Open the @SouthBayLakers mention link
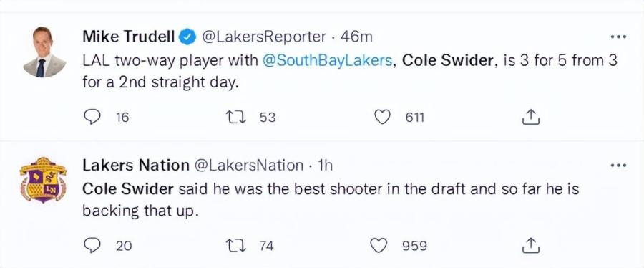Image resolution: width=644 pixels, height=268 pixels. pos(326,60)
